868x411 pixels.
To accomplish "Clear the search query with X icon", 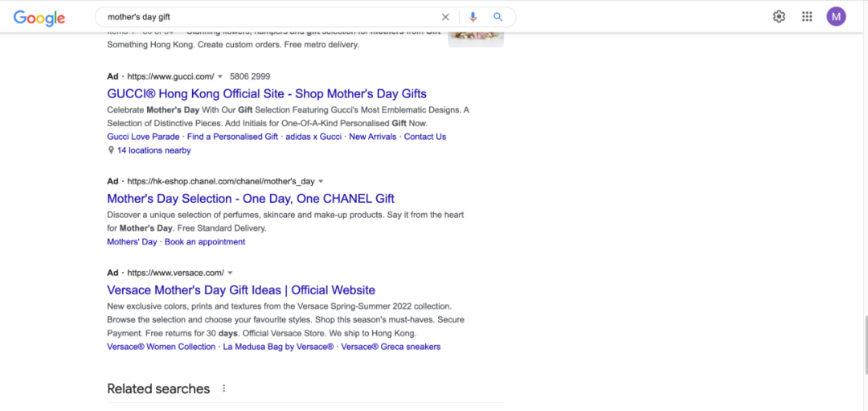I will pyautogui.click(x=445, y=17).
